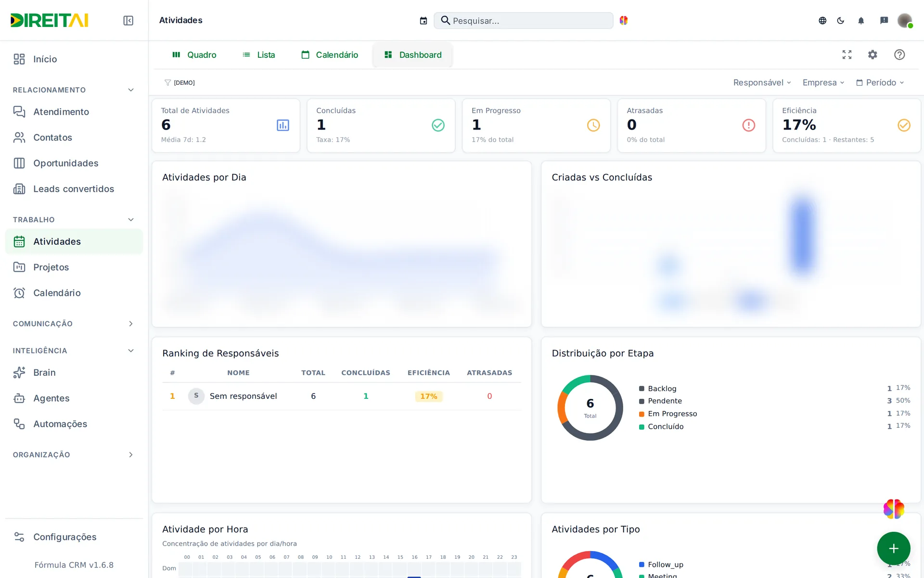Open Oportunidades page
The height and width of the screenshot is (578, 924).
tap(74, 163)
